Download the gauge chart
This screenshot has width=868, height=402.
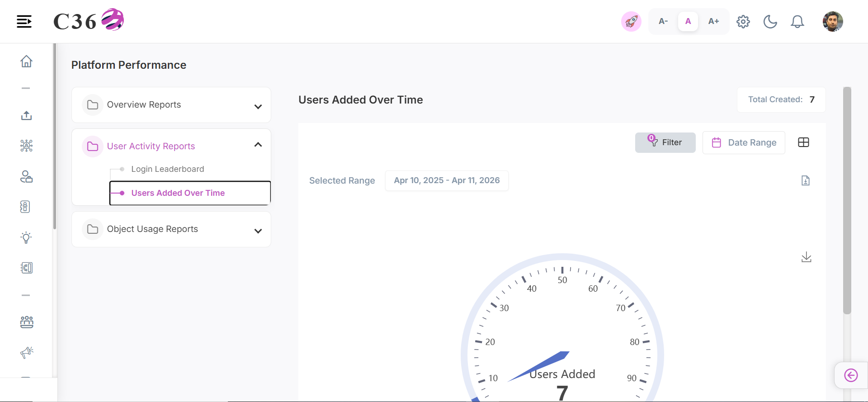806,257
